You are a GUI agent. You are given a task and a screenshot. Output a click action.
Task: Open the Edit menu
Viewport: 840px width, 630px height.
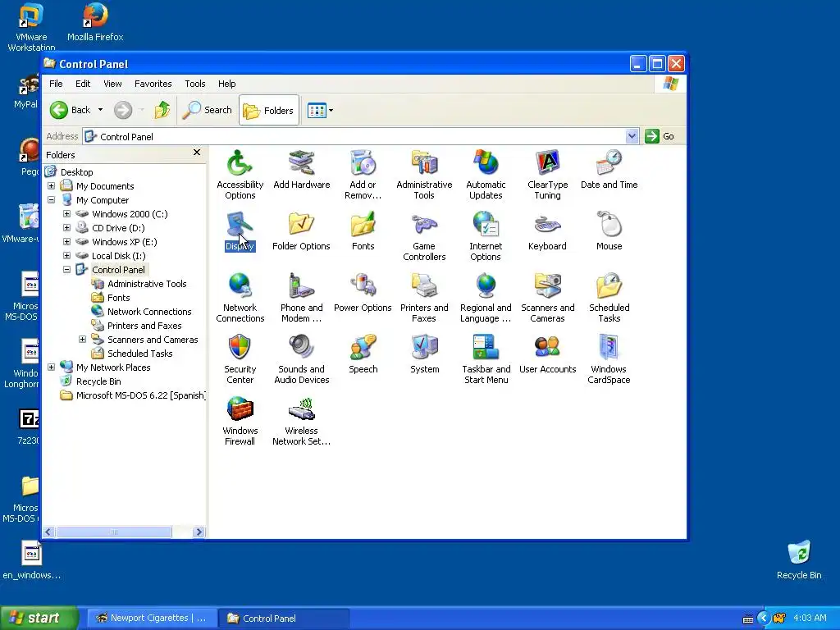tap(83, 84)
